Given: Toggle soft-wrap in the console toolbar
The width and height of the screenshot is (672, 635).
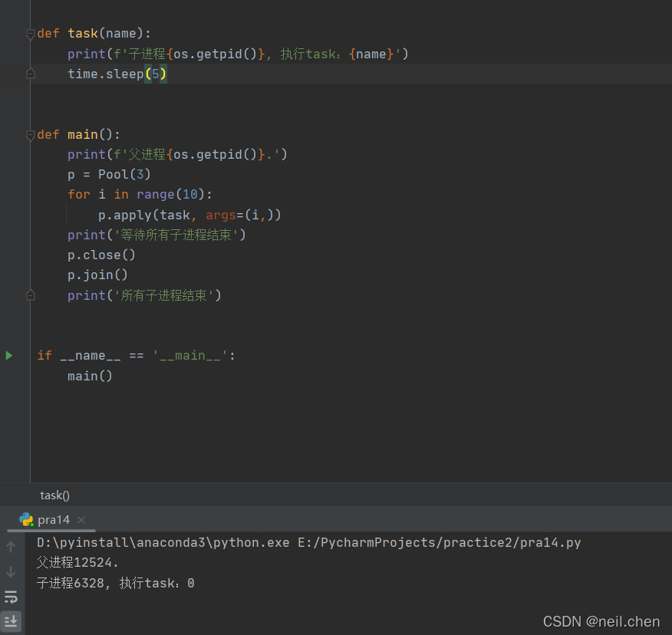Looking at the screenshot, I should [11, 597].
